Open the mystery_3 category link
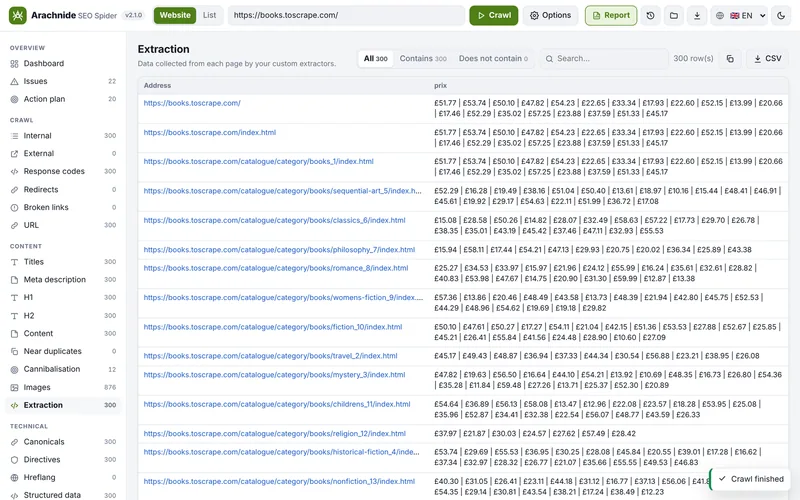Viewport: 800px width, 500px height. 274,375
